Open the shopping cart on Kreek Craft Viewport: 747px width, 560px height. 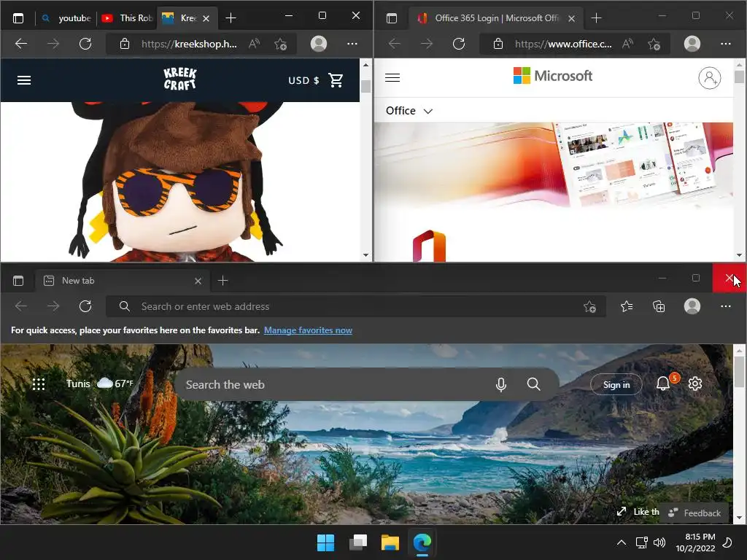click(x=336, y=80)
